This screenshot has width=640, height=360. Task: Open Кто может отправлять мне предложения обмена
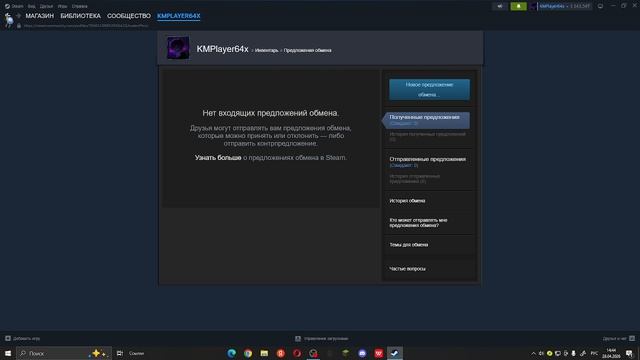[418, 222]
